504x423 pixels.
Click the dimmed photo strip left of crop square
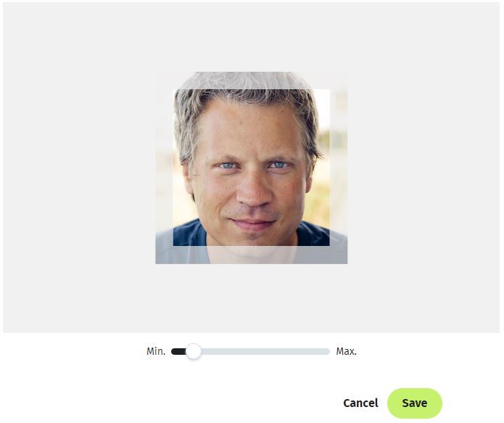click(164, 168)
